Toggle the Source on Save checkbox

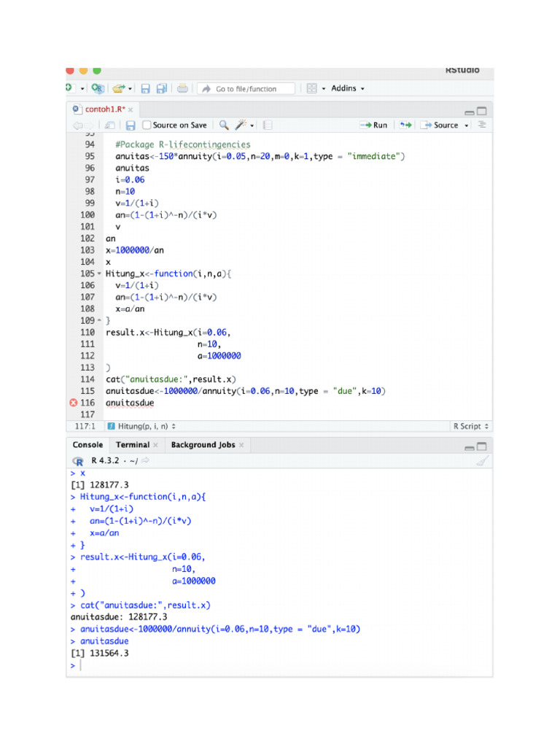(x=147, y=125)
